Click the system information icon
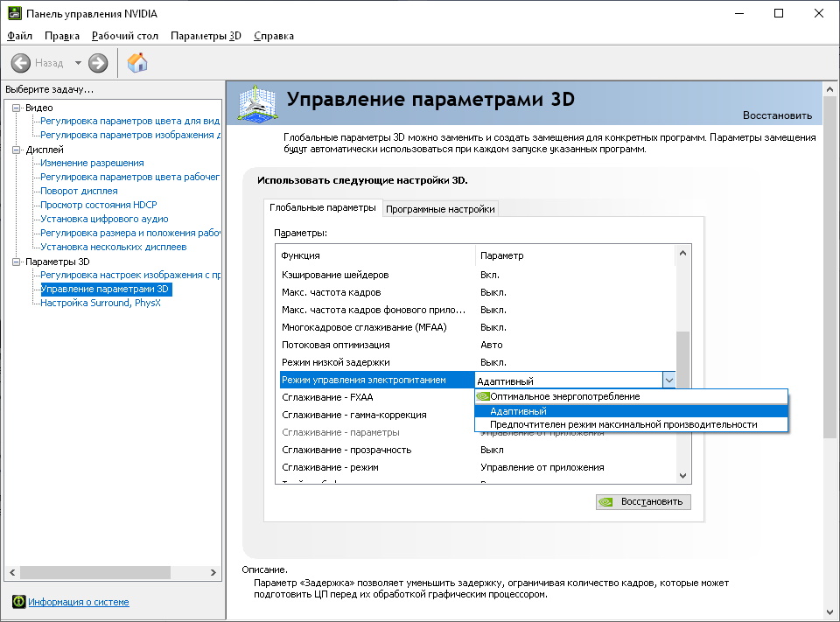 pyautogui.click(x=18, y=602)
